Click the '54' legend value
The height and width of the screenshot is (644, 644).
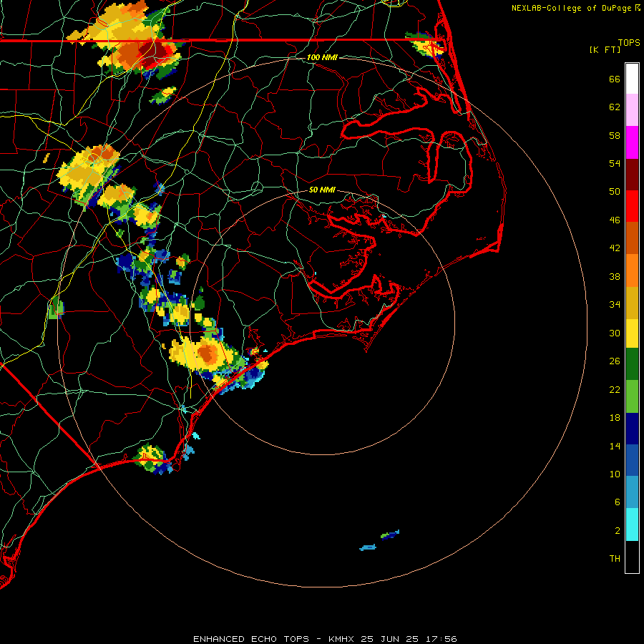615,163
